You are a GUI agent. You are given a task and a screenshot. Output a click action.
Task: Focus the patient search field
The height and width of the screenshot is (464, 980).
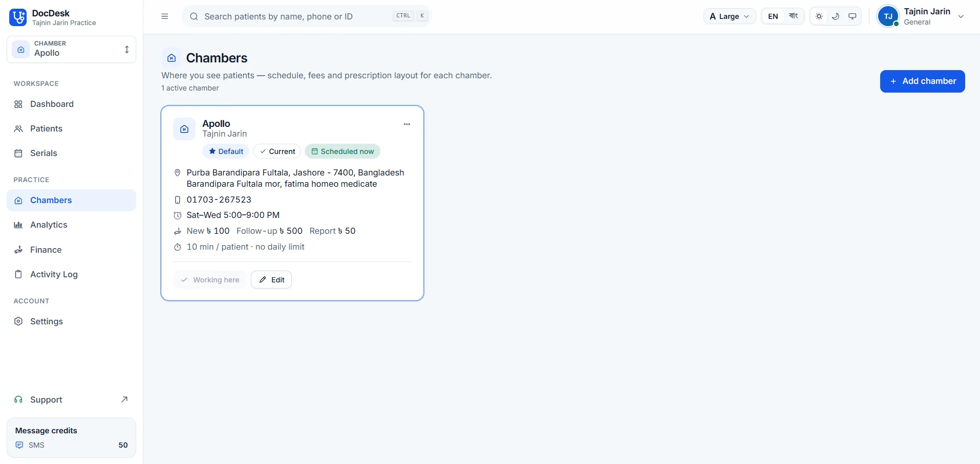306,16
